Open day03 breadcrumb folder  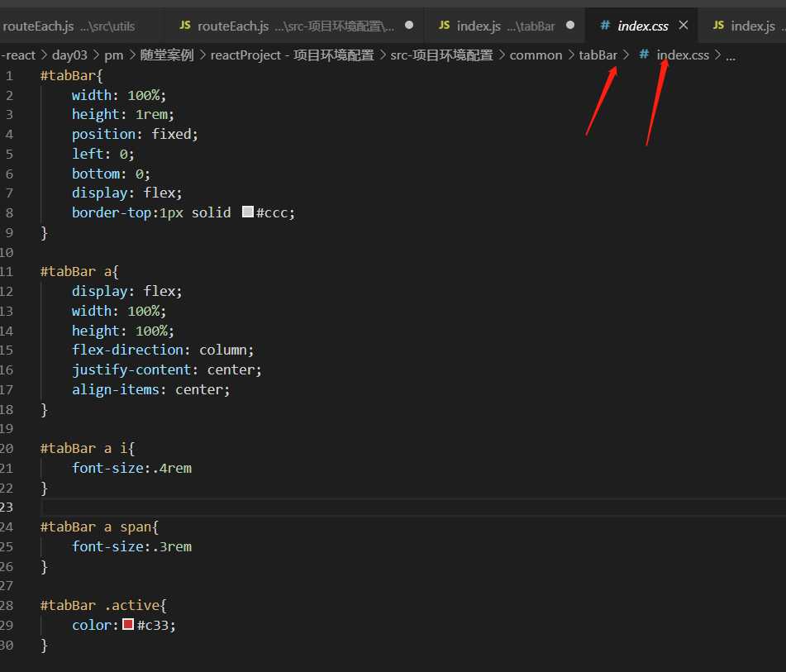click(x=69, y=55)
